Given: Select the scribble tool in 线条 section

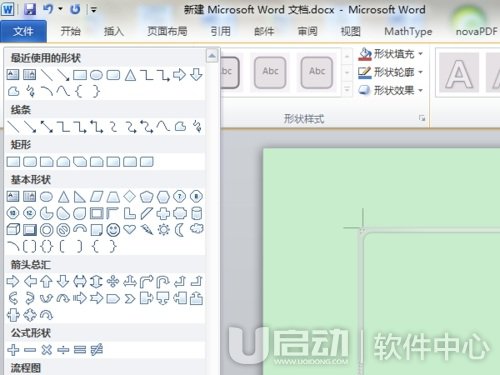Looking at the screenshot, I should coord(197,126).
